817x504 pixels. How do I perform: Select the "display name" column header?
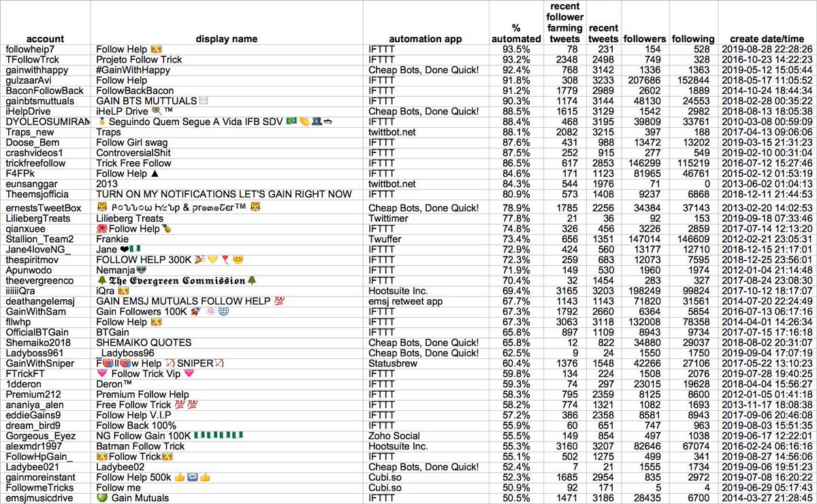coord(227,39)
